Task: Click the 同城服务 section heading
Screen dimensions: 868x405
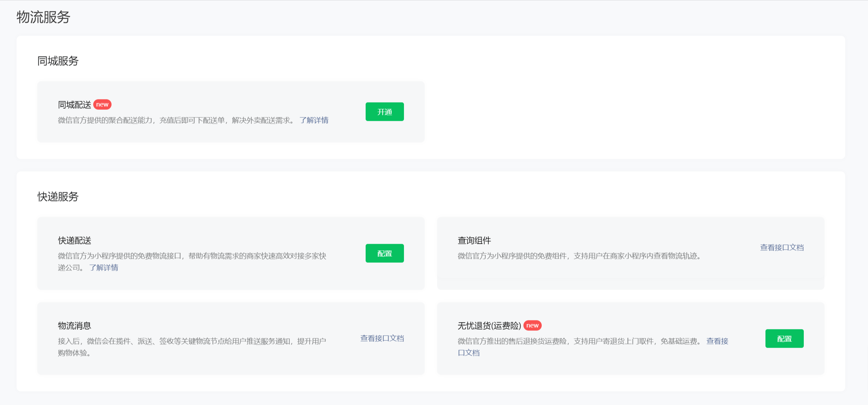Action: coord(58,61)
